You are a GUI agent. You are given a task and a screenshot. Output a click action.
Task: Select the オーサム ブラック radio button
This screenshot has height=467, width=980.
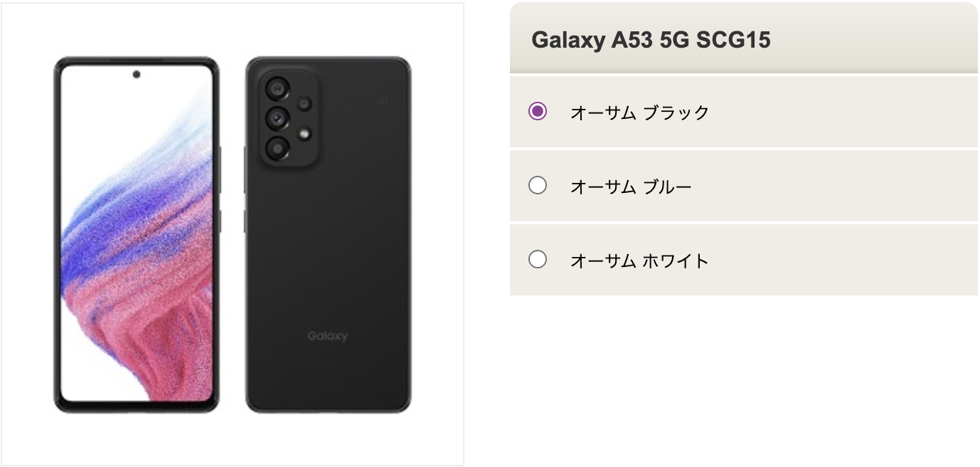click(538, 112)
